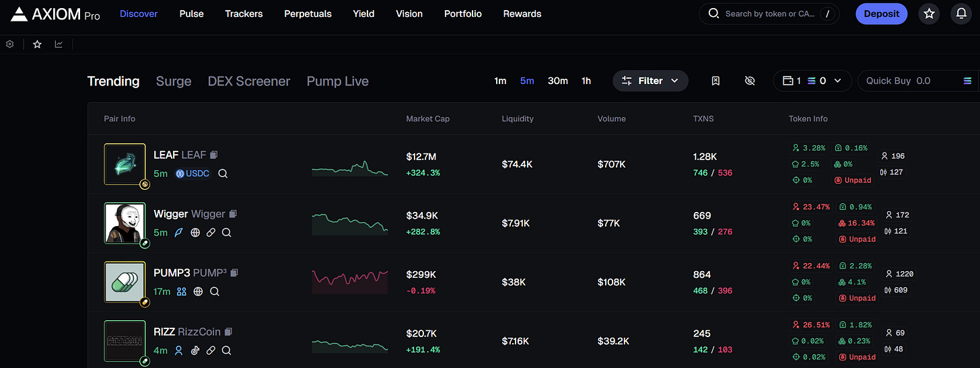This screenshot has width=980, height=368.
Task: Click the profile icon in the RIZZ row
Action: [179, 351]
